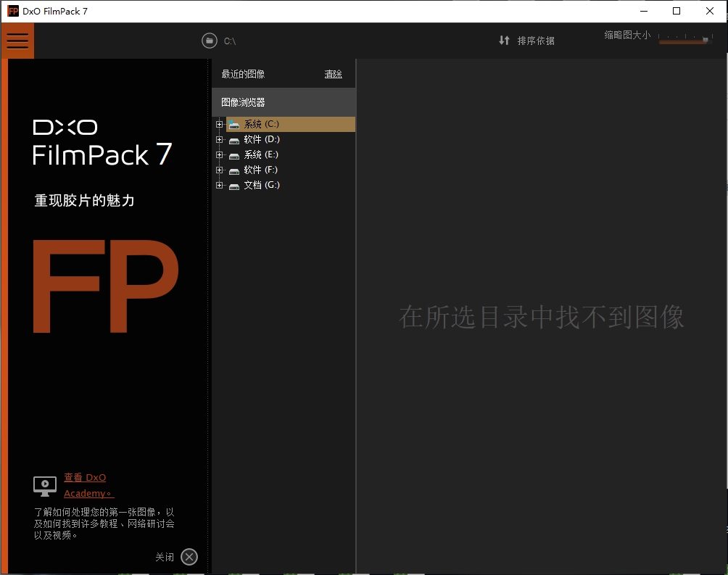This screenshot has height=575, width=728.
Task: Expand the 系统 (C:) tree node
Action: 220,124
